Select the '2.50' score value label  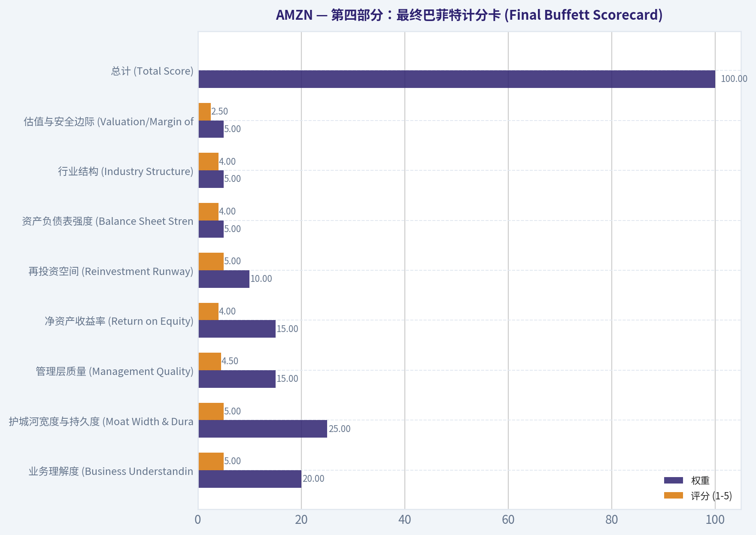(219, 112)
